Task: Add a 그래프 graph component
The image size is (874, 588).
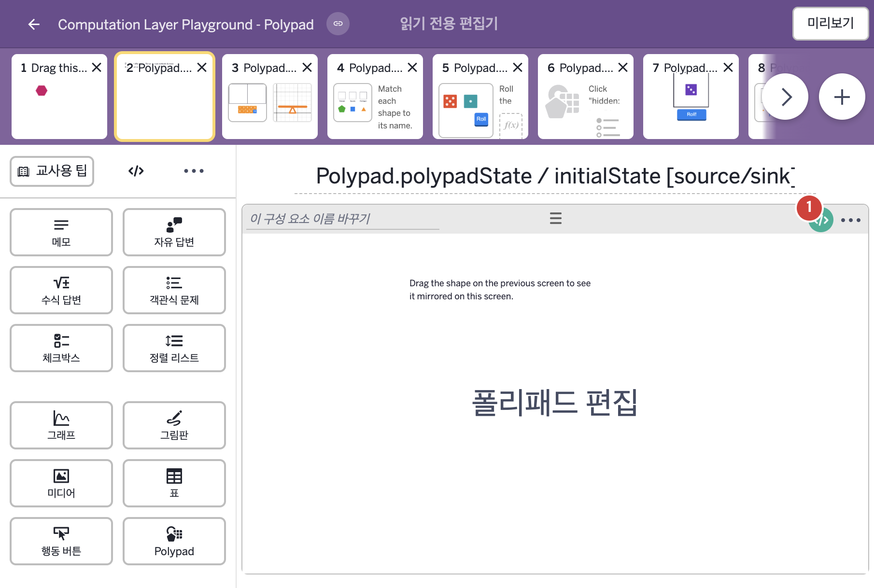Action: click(61, 425)
